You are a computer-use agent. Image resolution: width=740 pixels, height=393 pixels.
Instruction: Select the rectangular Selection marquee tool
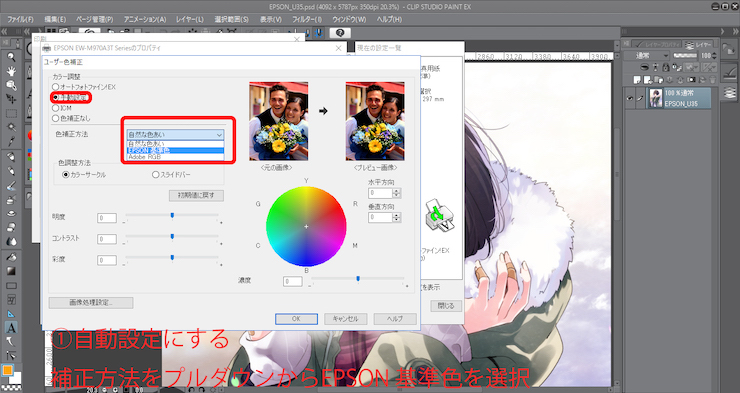(x=11, y=114)
